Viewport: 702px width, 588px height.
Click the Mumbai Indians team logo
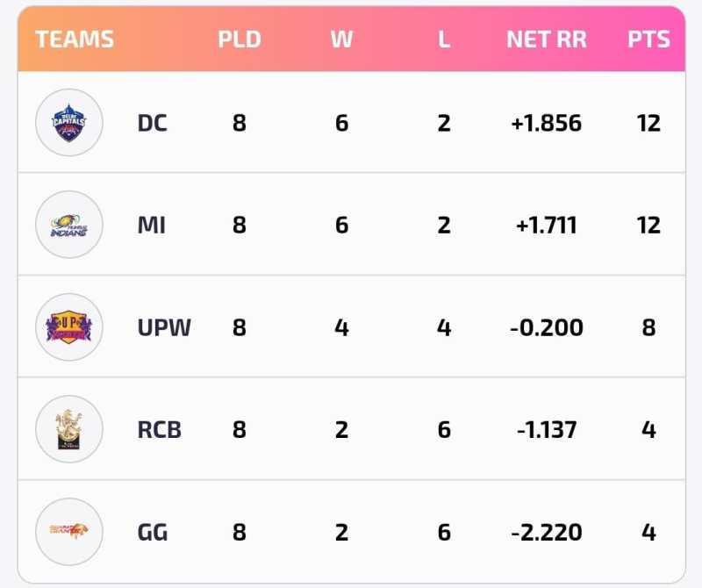pyautogui.click(x=69, y=226)
